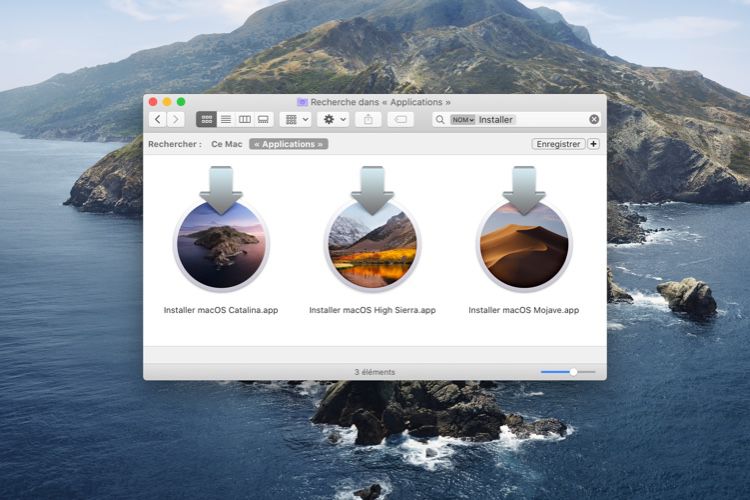Image resolution: width=750 pixels, height=500 pixels.
Task: Click the label Installer macOS Mojave.app
Action: pyautogui.click(x=524, y=310)
